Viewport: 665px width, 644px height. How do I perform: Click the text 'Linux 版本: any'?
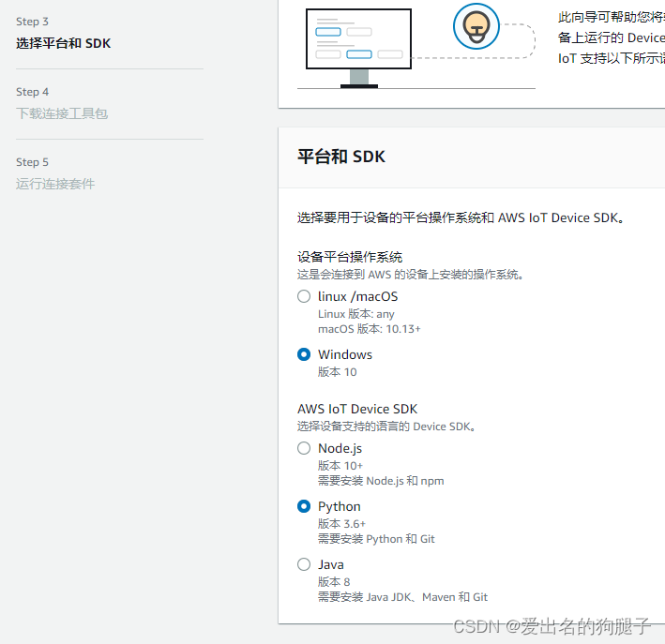coord(356,314)
